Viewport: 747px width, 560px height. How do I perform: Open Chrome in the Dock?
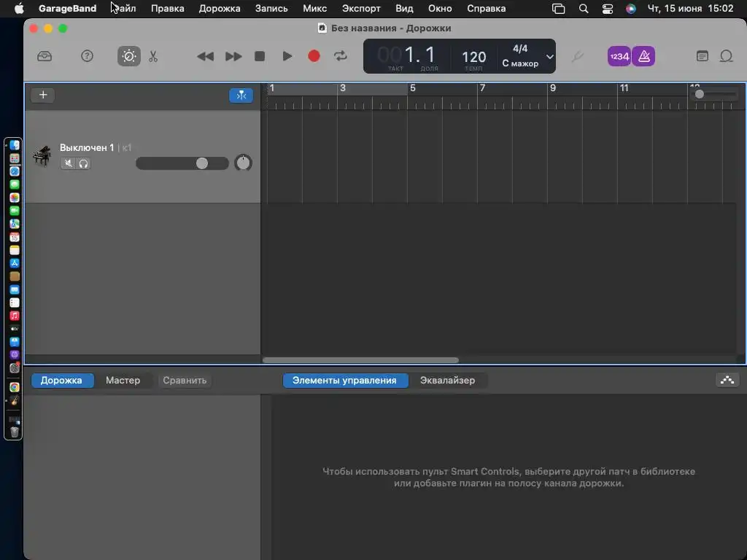tap(15, 387)
